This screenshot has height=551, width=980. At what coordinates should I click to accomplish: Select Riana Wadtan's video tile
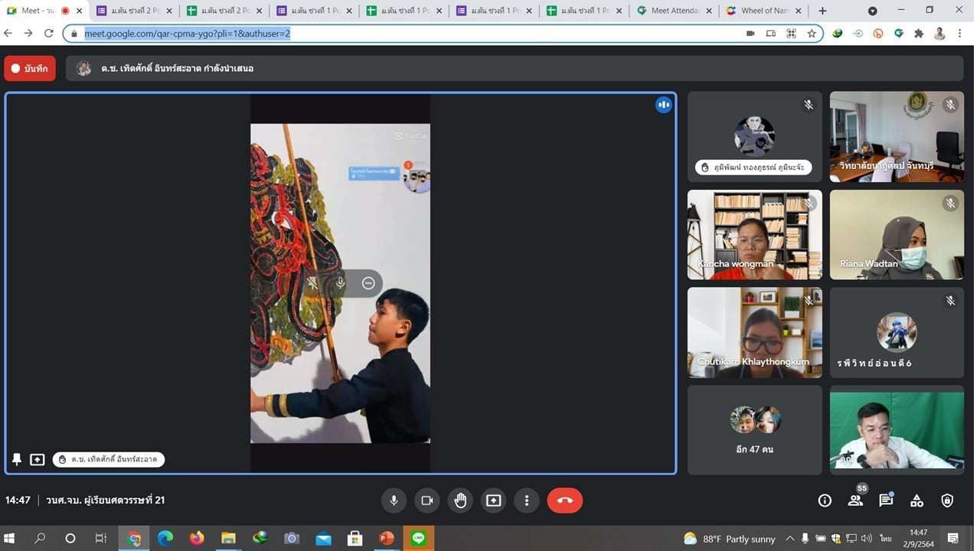coord(897,234)
